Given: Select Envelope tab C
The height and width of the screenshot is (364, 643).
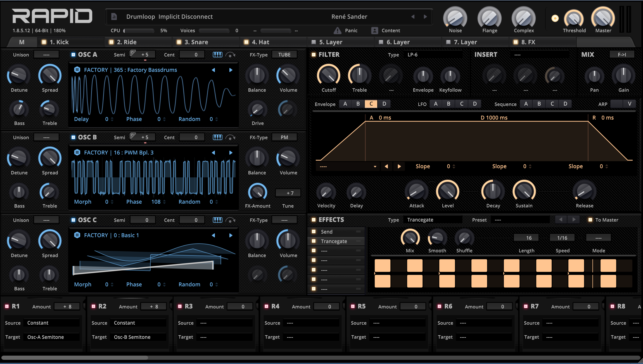Looking at the screenshot, I should point(371,104).
